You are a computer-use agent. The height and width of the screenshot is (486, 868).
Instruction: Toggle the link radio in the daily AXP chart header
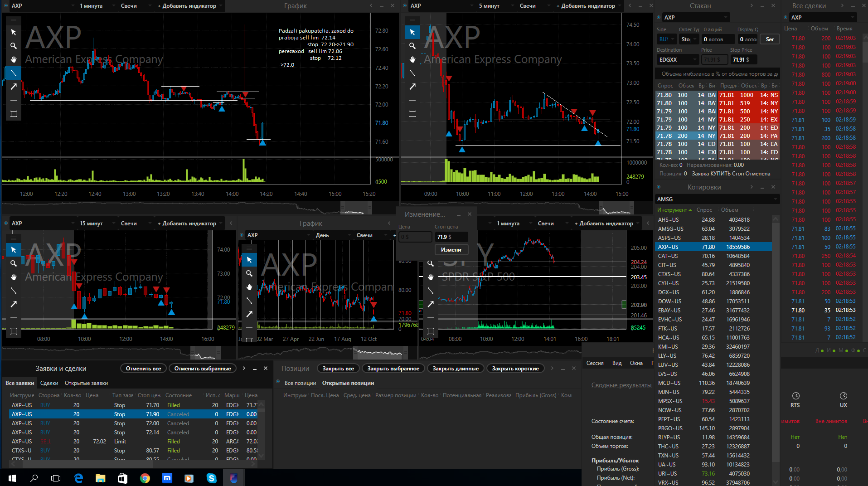pyautogui.click(x=242, y=235)
